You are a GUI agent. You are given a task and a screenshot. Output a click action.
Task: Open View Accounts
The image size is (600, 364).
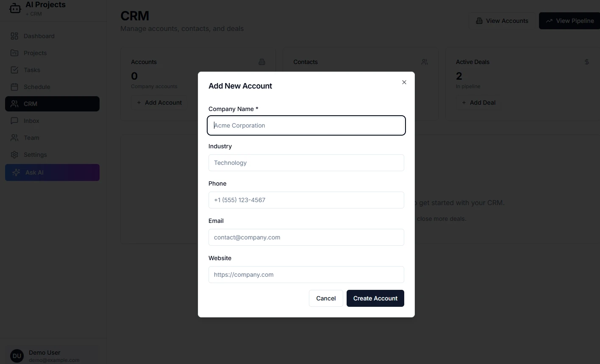pyautogui.click(x=502, y=20)
